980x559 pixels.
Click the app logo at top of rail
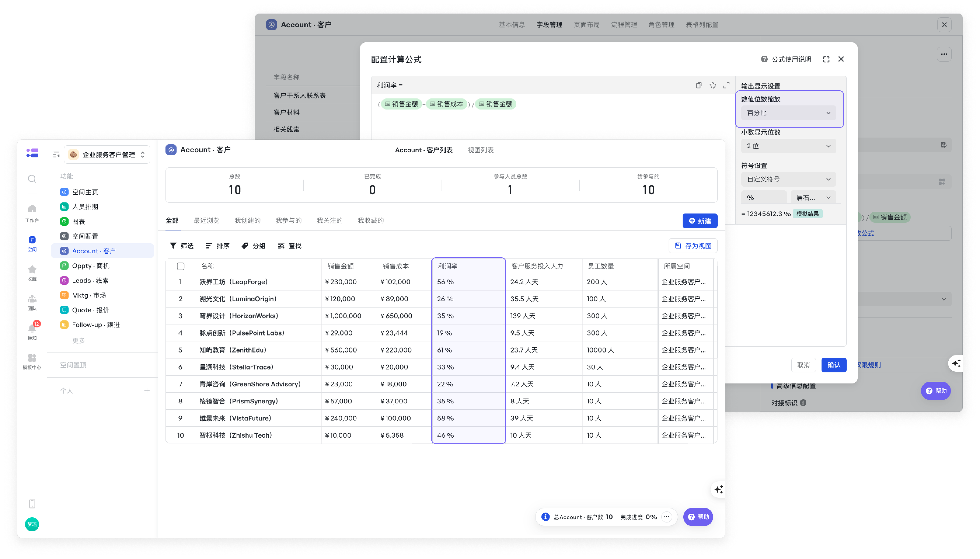coord(32,153)
